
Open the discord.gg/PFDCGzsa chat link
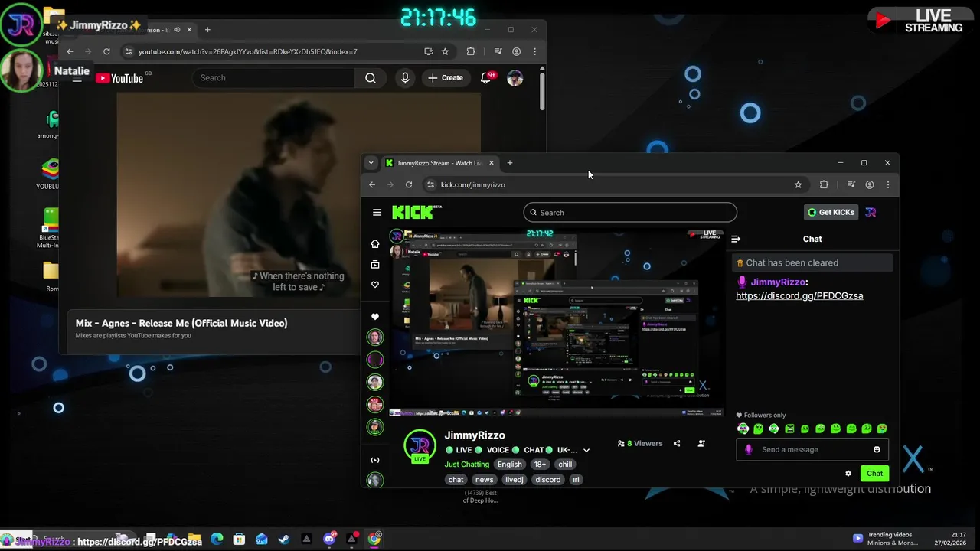pyautogui.click(x=799, y=295)
